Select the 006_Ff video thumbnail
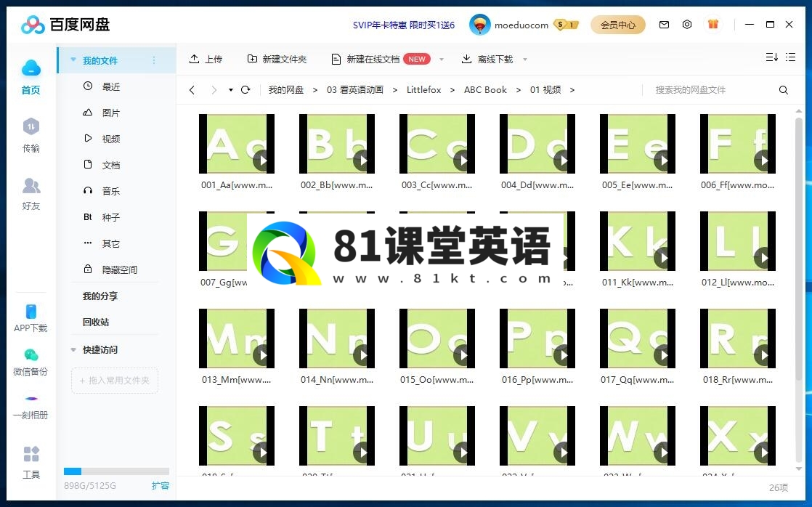This screenshot has width=812, height=507. (737, 144)
